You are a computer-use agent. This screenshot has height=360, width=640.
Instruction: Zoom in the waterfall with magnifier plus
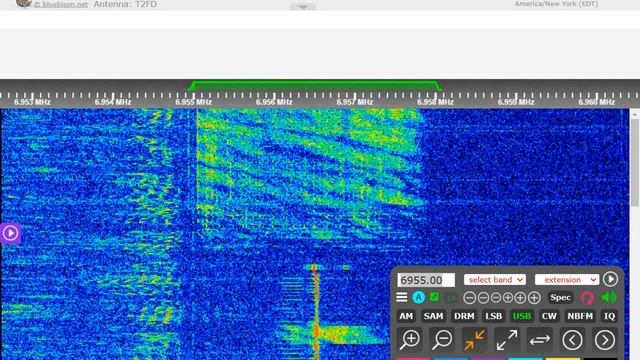pyautogui.click(x=410, y=340)
